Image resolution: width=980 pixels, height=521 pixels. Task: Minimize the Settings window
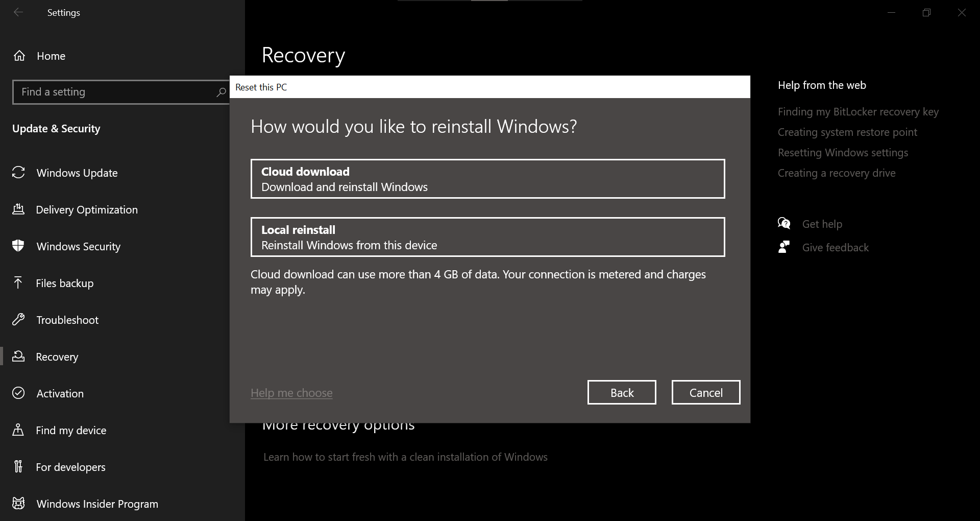(x=892, y=12)
